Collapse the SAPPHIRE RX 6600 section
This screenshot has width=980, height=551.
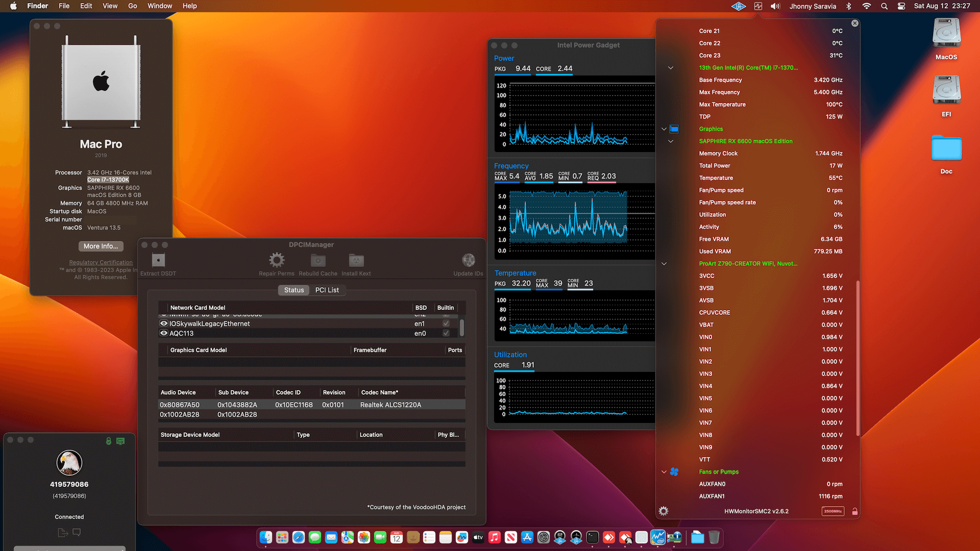coord(671,141)
